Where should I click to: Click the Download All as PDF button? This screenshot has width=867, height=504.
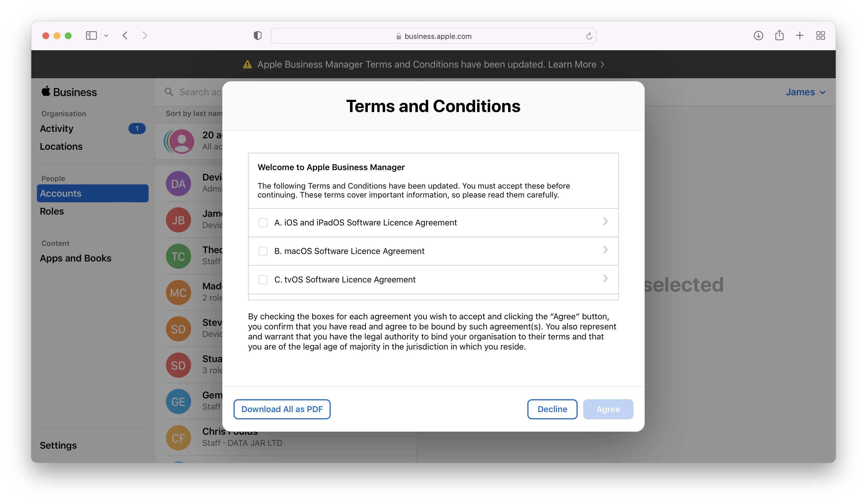coord(282,409)
